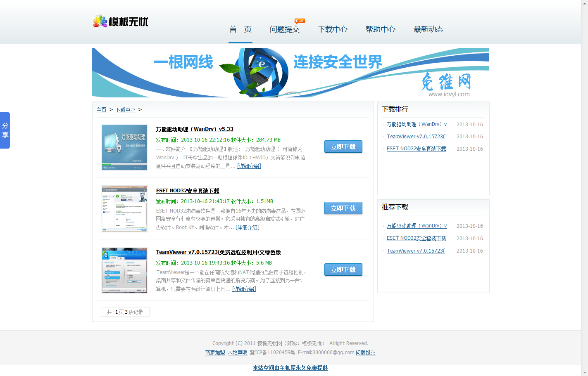Go to the 首页 navigation tab

[x=240, y=29]
